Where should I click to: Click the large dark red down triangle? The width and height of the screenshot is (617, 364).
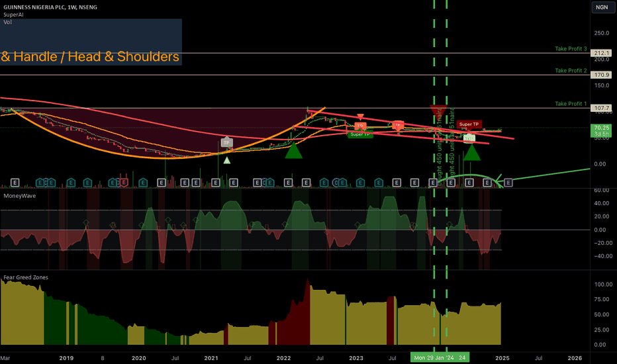pyautogui.click(x=438, y=111)
